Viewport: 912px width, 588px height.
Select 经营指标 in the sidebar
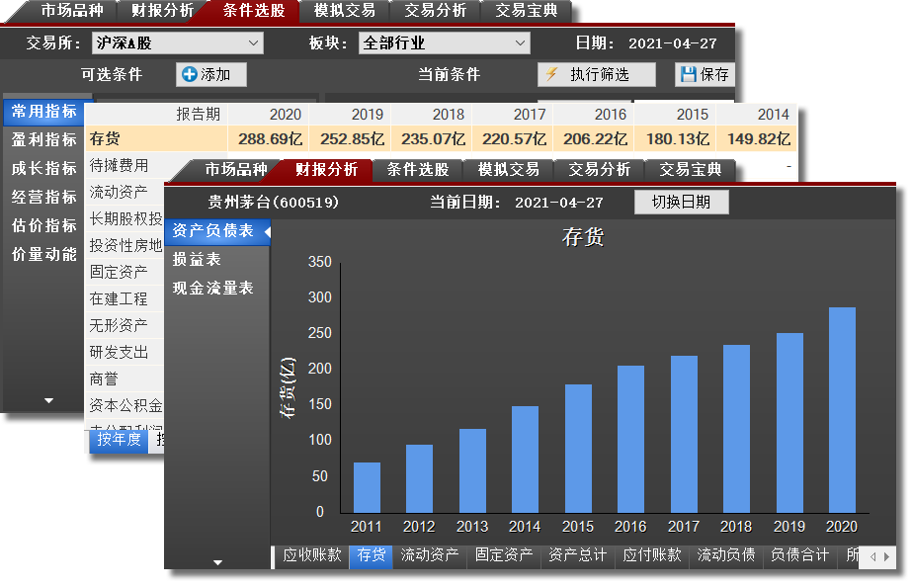click(x=43, y=197)
